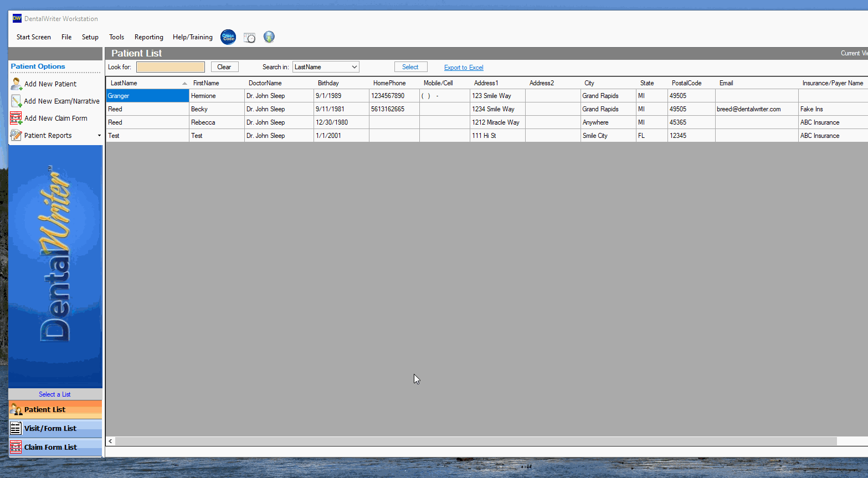Open the Help/Training menu
The width and height of the screenshot is (868, 478).
click(193, 37)
